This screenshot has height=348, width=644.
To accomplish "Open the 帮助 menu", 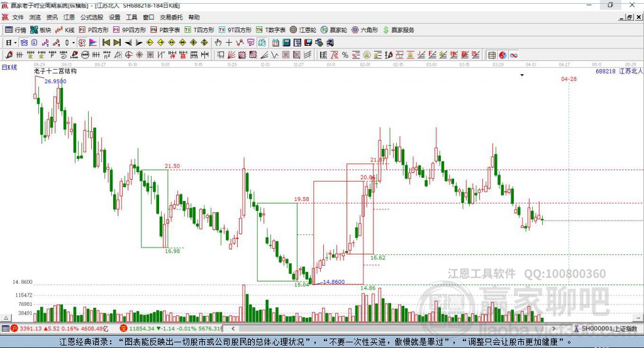I will (194, 17).
